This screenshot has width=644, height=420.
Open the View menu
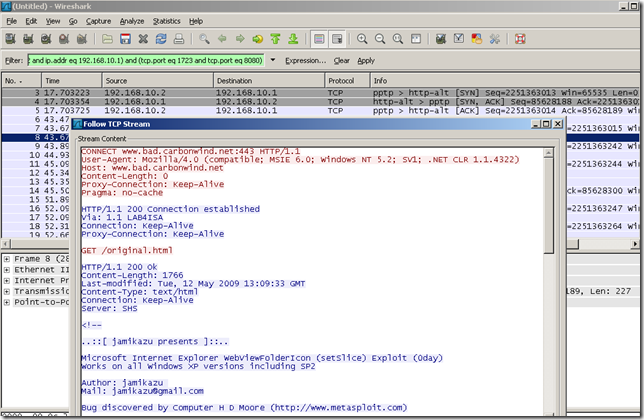point(53,21)
